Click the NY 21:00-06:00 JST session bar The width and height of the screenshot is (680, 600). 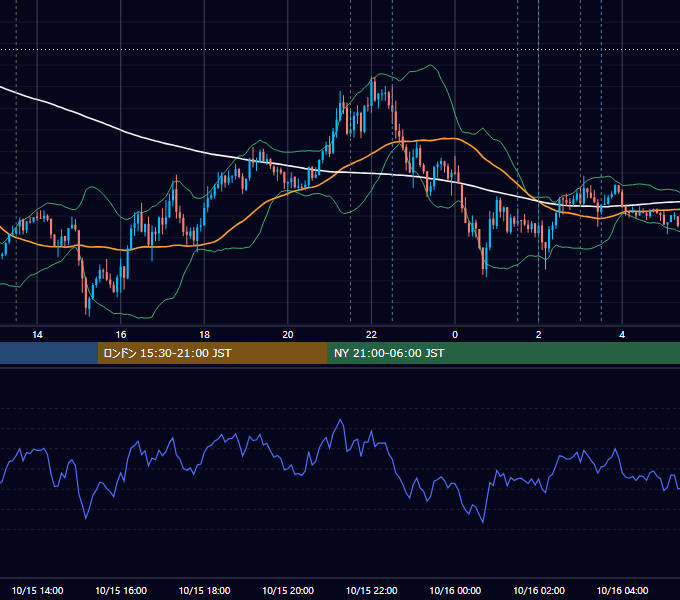(x=503, y=353)
